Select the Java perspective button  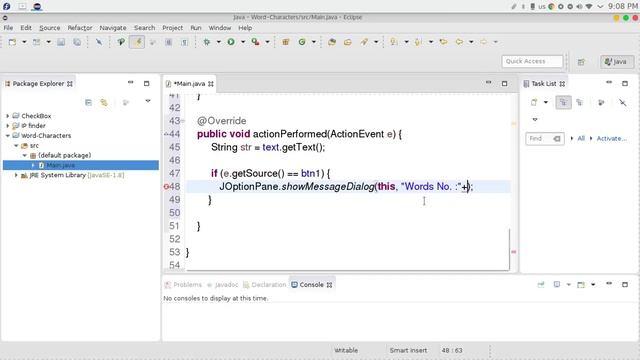[617, 62]
